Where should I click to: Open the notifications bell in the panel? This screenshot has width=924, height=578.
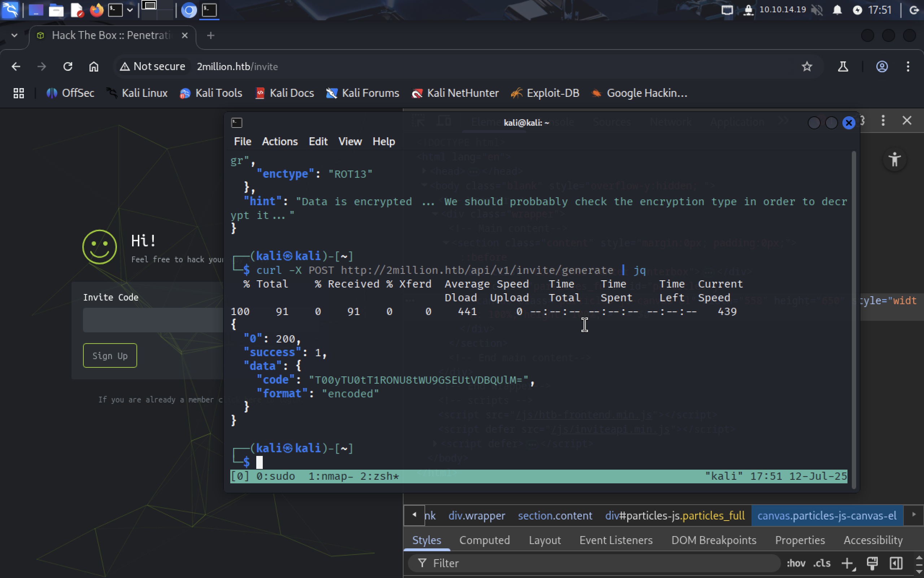pyautogui.click(x=837, y=10)
